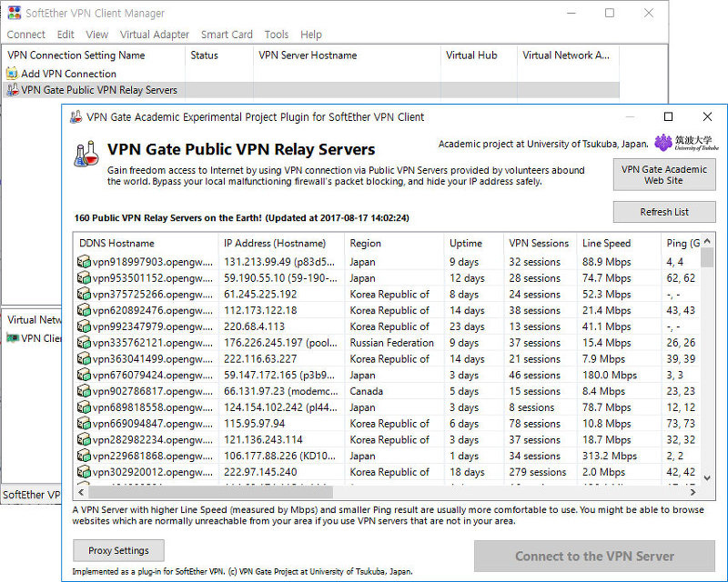The image size is (728, 582).
Task: Click the vertical scrollbar up arrow in server list
Action: pyautogui.click(x=707, y=241)
